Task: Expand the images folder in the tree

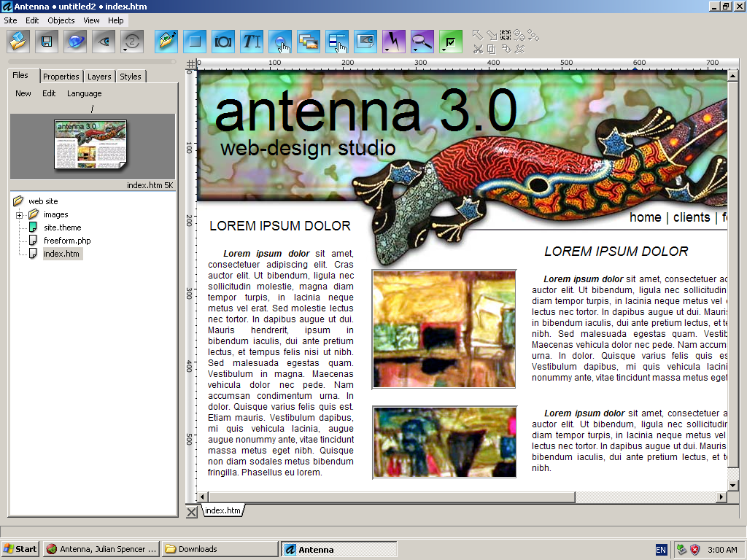Action: click(20, 214)
